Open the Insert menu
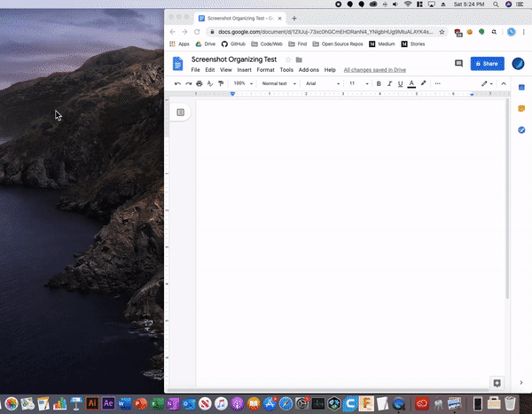The height and width of the screenshot is (414, 532). [x=245, y=70]
